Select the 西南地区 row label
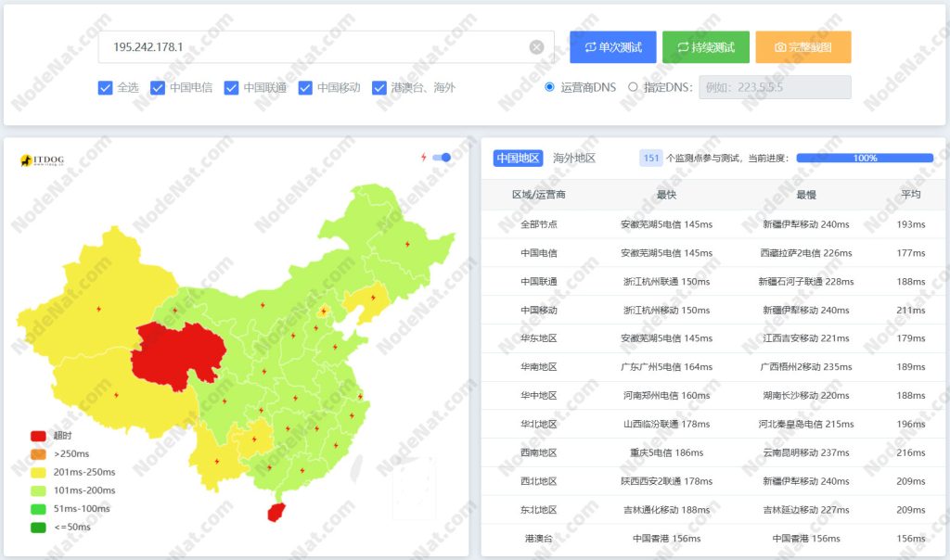Viewport: 950px width, 560px height. [x=539, y=452]
